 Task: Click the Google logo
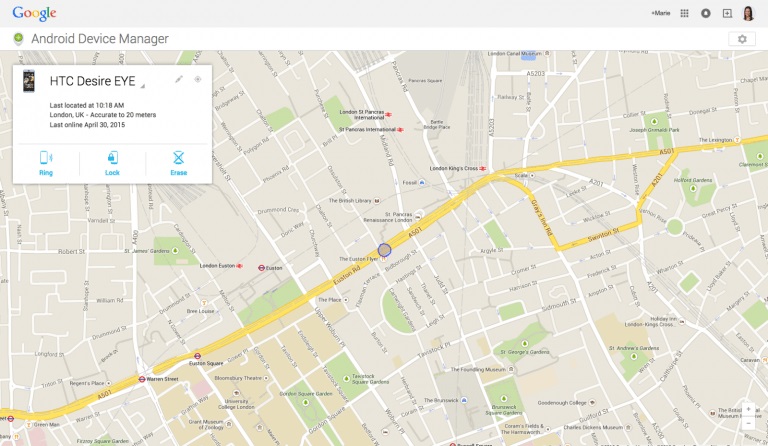coord(34,13)
